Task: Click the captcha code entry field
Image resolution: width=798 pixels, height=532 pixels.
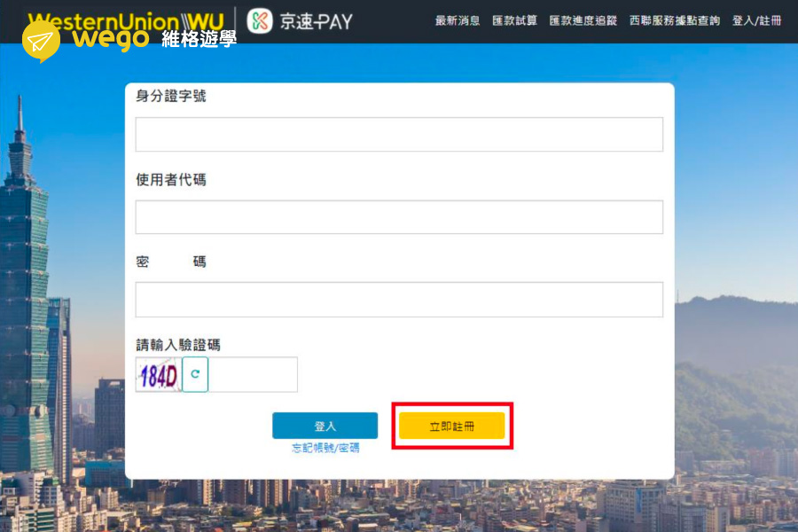Action: tap(253, 375)
